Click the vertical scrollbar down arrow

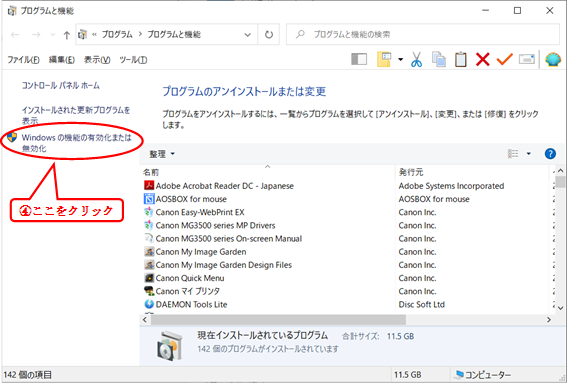(x=560, y=308)
